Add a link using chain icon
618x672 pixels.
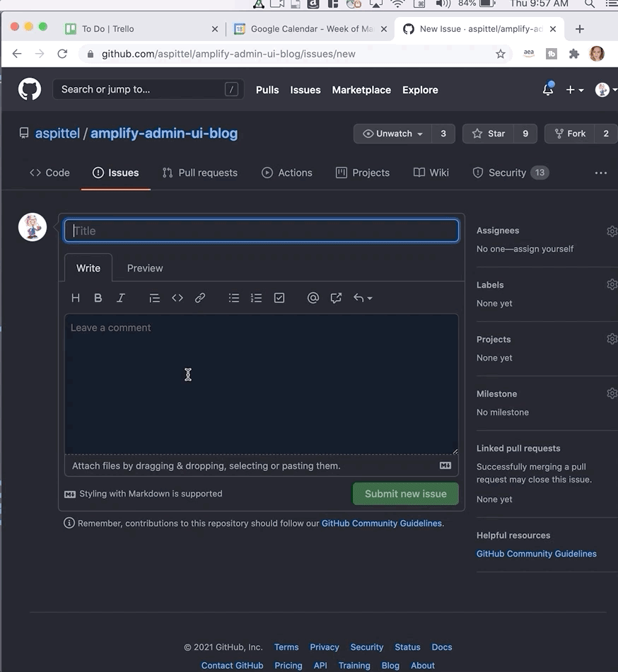[x=200, y=298]
